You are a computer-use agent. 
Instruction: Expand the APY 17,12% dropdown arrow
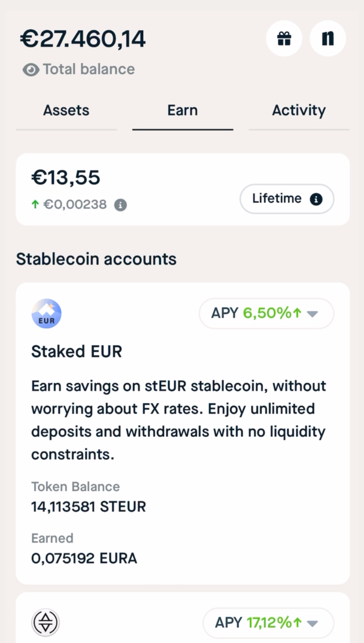tap(312, 623)
